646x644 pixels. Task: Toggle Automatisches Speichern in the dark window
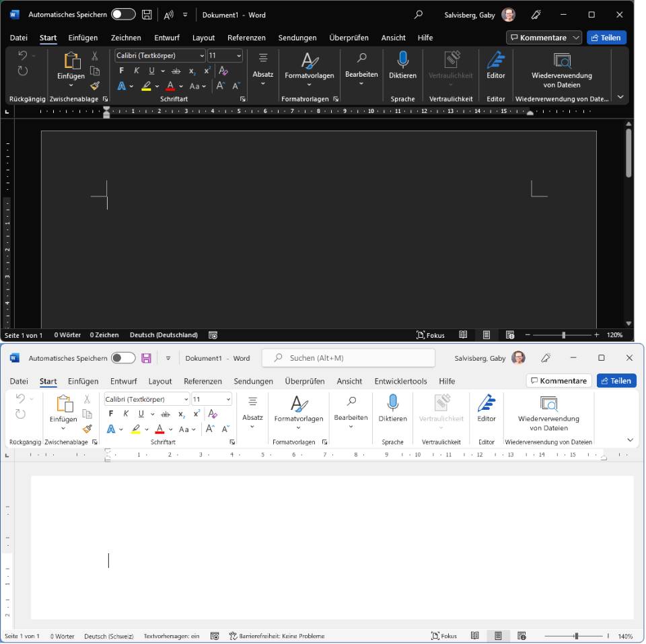[x=123, y=15]
